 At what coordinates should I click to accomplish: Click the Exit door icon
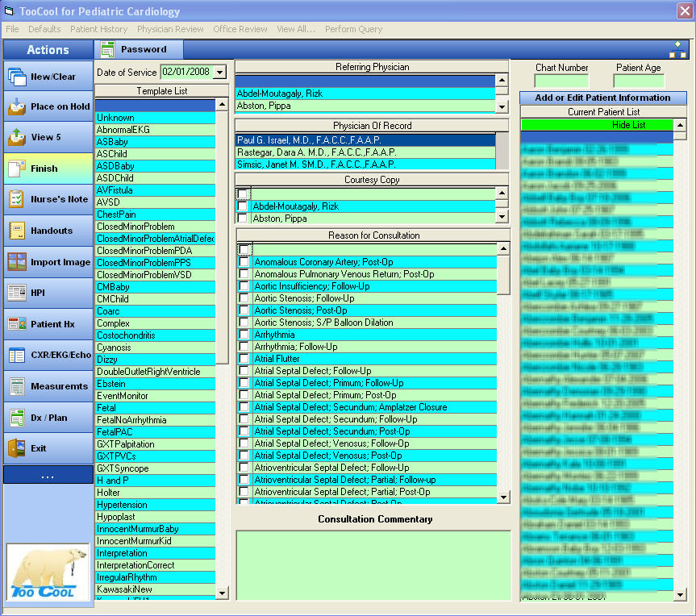pyautogui.click(x=17, y=448)
